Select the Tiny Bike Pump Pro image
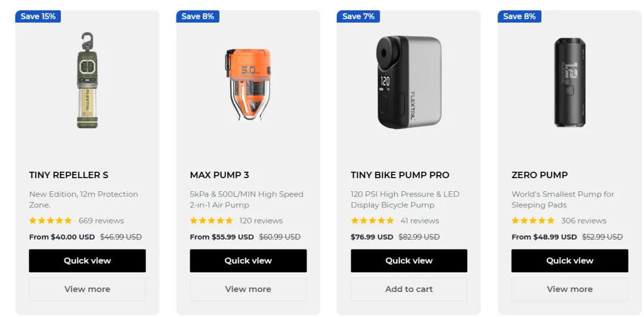644x317 pixels. (409, 82)
